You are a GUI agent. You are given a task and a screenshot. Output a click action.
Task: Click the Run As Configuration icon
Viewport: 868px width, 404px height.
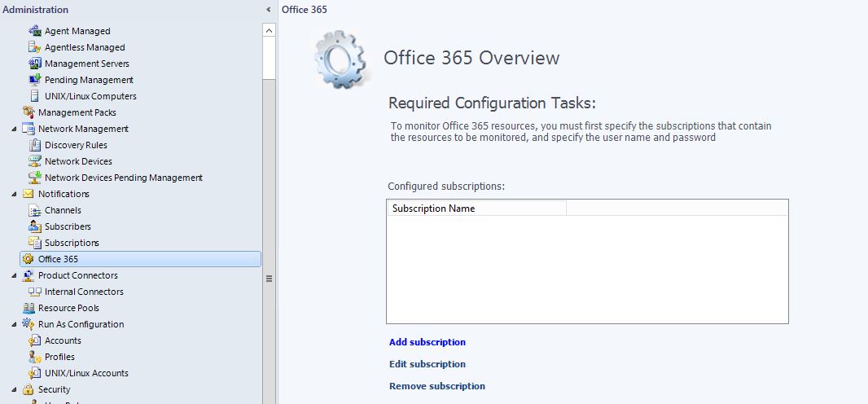click(x=28, y=323)
